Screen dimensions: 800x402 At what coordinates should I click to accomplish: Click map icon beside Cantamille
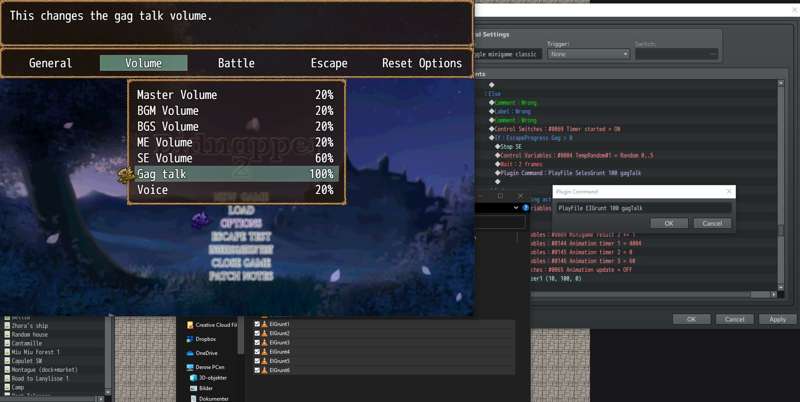click(x=7, y=343)
